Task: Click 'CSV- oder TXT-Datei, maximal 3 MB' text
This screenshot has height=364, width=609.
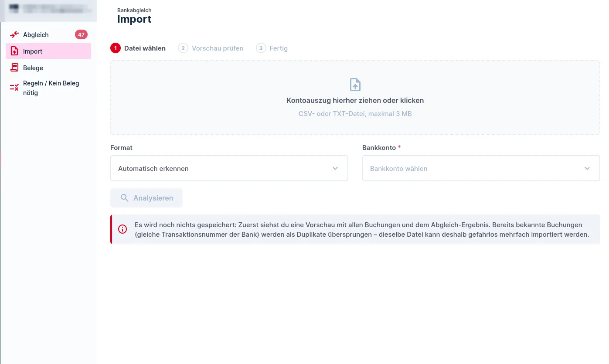Action: 355,114
